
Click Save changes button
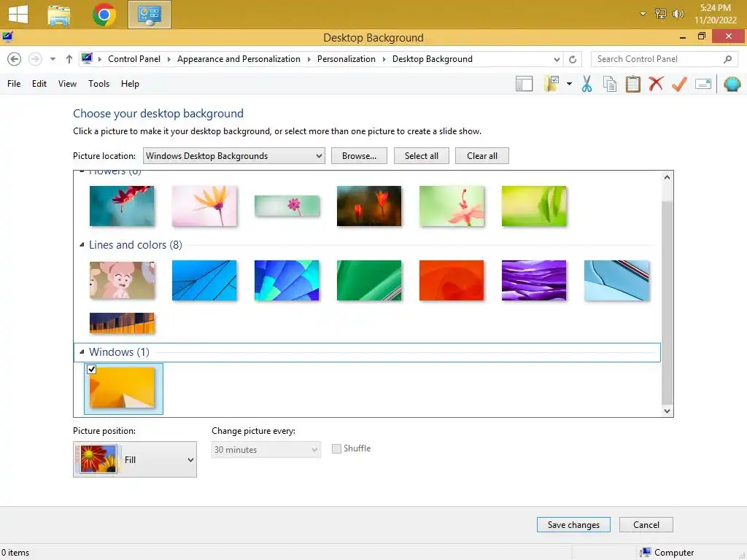573,525
